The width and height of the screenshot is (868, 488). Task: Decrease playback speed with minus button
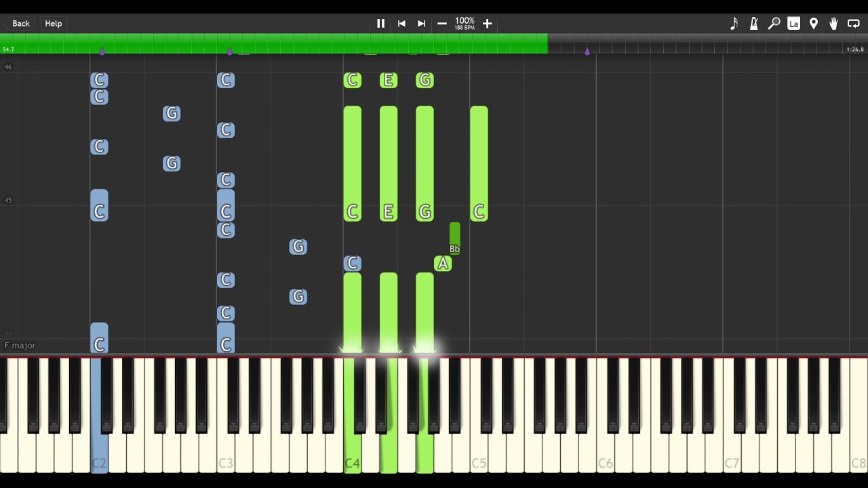pyautogui.click(x=442, y=24)
